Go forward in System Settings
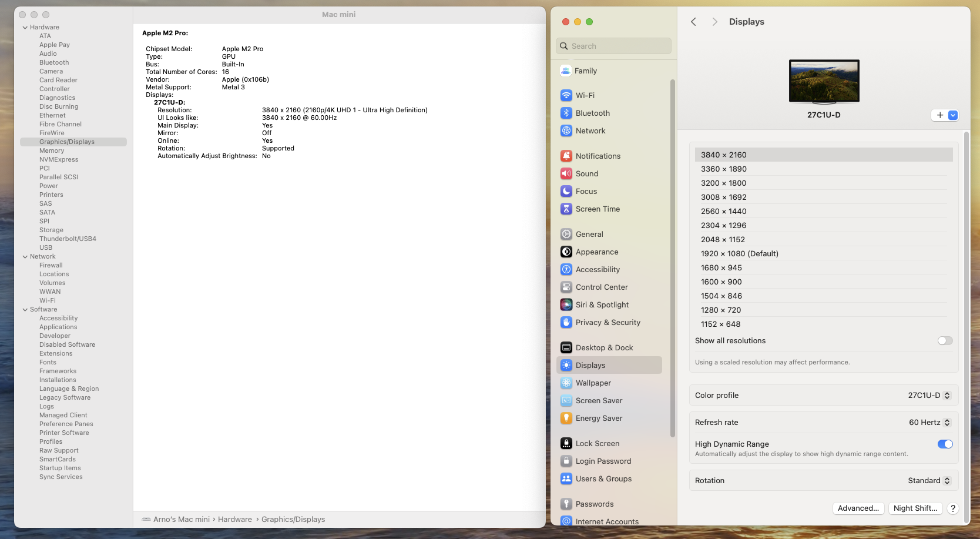The image size is (980, 539). click(x=714, y=22)
